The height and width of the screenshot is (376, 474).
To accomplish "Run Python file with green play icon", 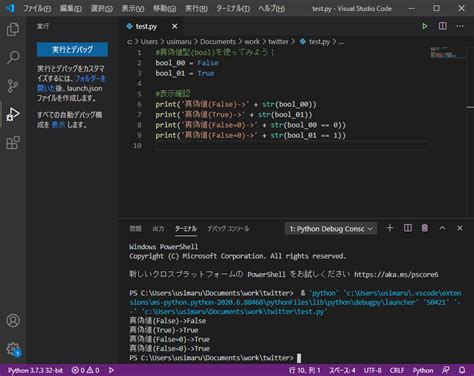I will pos(425,26).
